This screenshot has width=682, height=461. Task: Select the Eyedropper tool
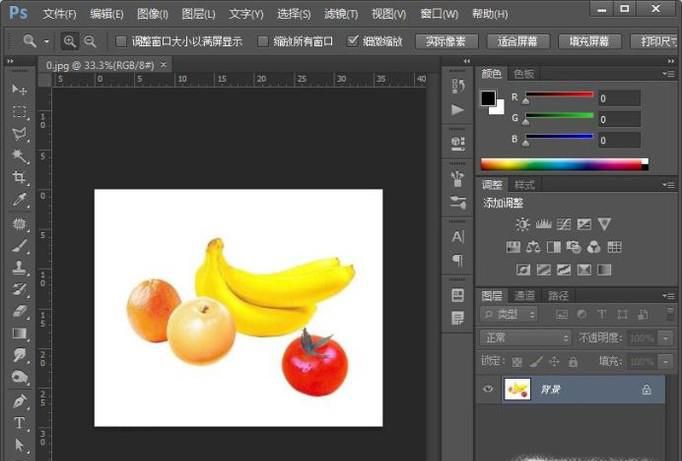[x=19, y=200]
